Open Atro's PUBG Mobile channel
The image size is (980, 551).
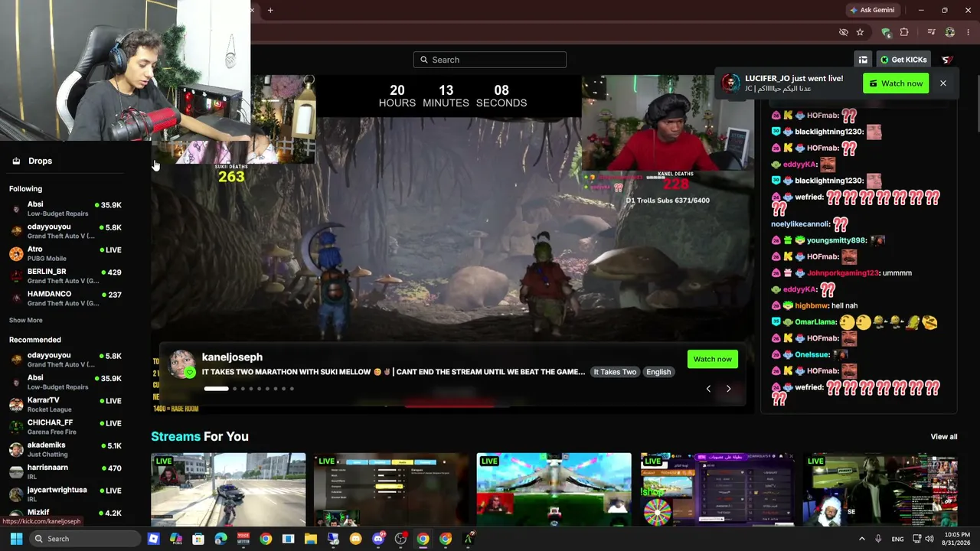(65, 253)
